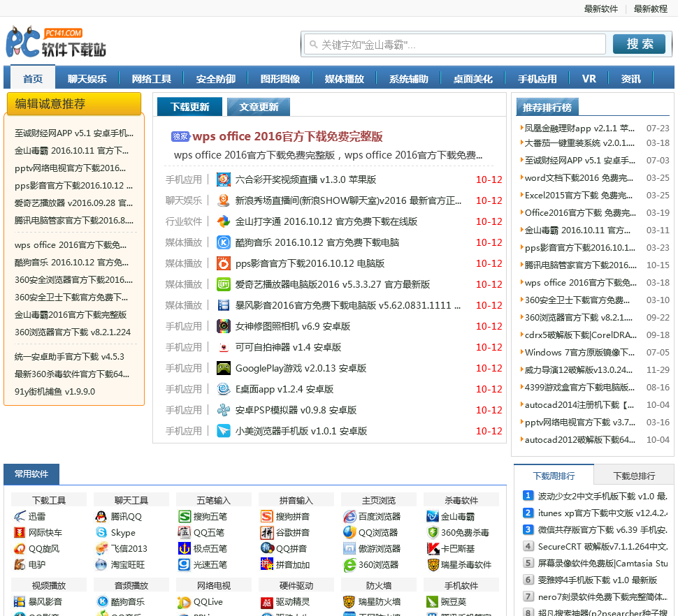The image size is (678, 616).
Task: Open 金山打字通 2016.10.12 title link
Action: 326,221
